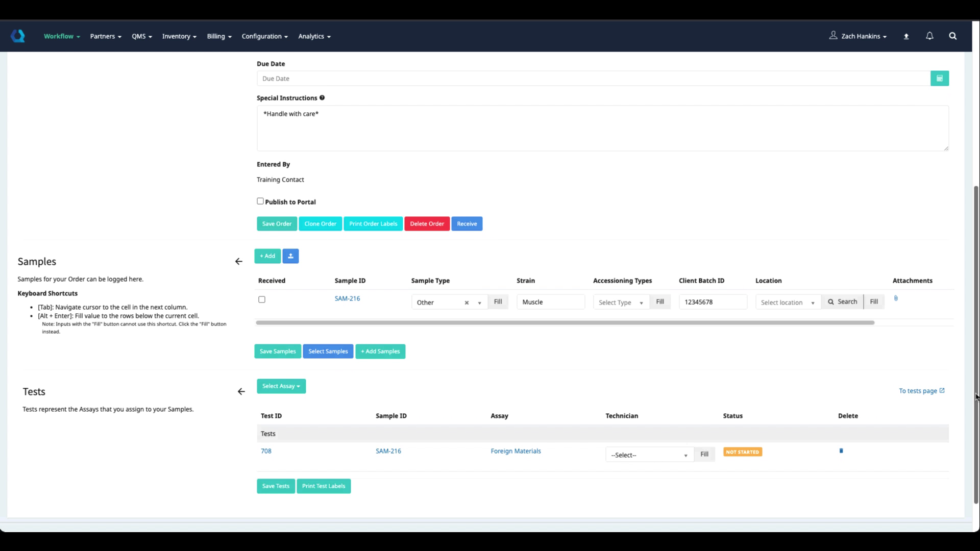Click the samples table horizontal scrollbar

tap(565, 323)
